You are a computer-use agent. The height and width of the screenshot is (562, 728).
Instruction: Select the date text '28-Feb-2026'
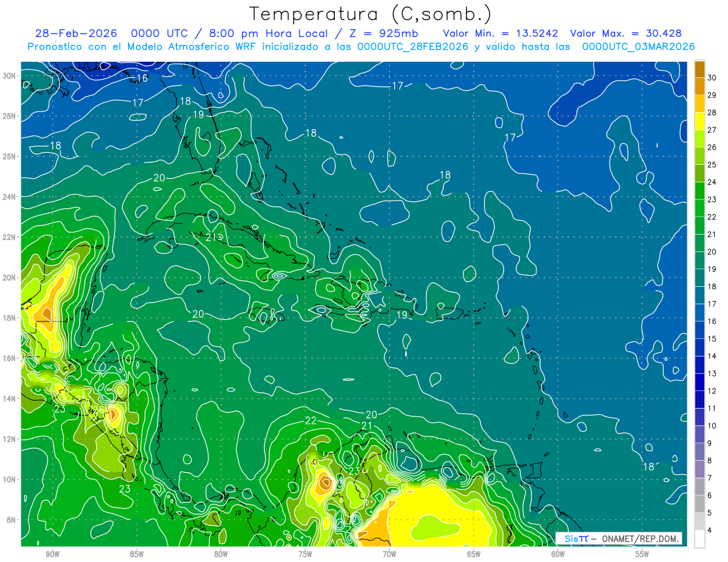76,33
